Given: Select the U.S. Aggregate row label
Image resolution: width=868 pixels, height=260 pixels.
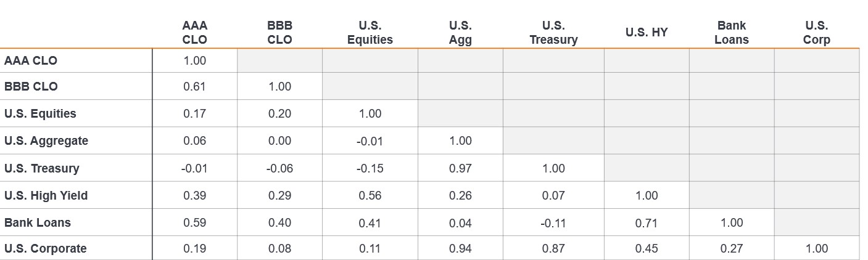Looking at the screenshot, I should [x=46, y=140].
